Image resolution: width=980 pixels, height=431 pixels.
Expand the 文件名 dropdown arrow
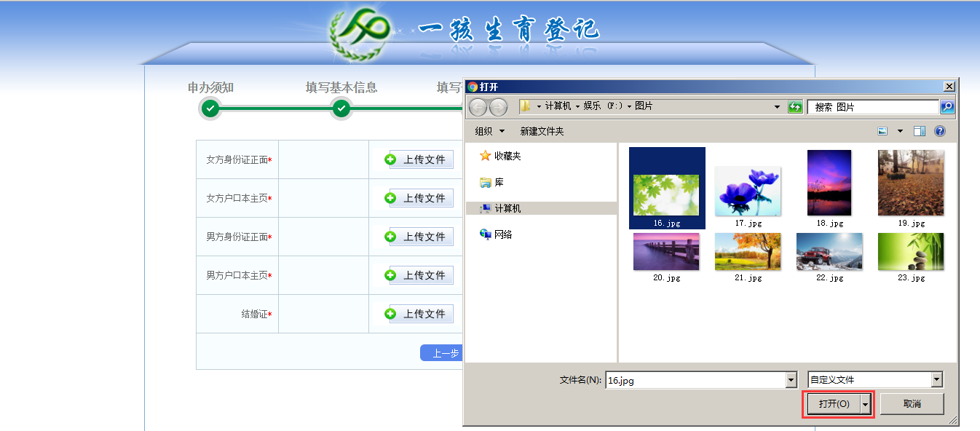pos(790,379)
